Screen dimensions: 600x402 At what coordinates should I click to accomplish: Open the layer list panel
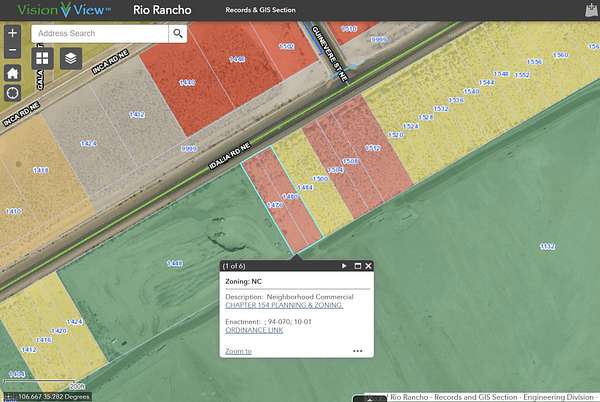[x=69, y=58]
